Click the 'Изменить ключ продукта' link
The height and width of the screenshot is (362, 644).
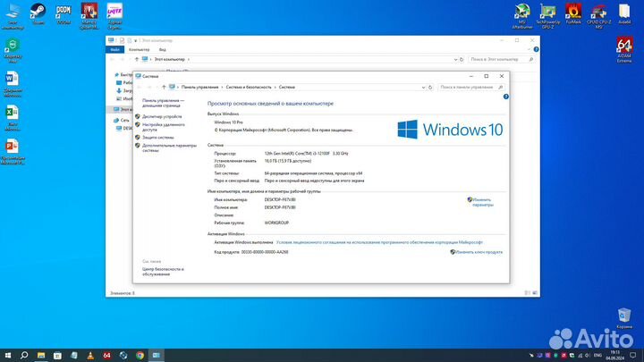coord(481,252)
